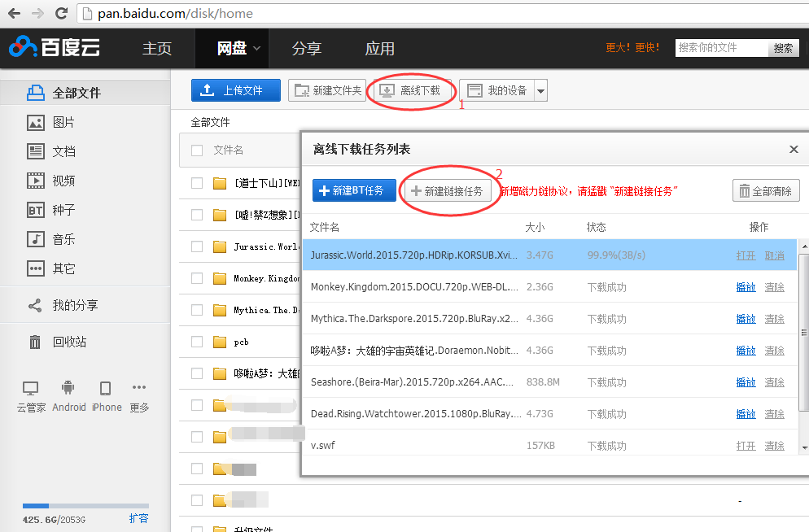
Task: Open 文档 category in sidebar
Action: point(50,151)
